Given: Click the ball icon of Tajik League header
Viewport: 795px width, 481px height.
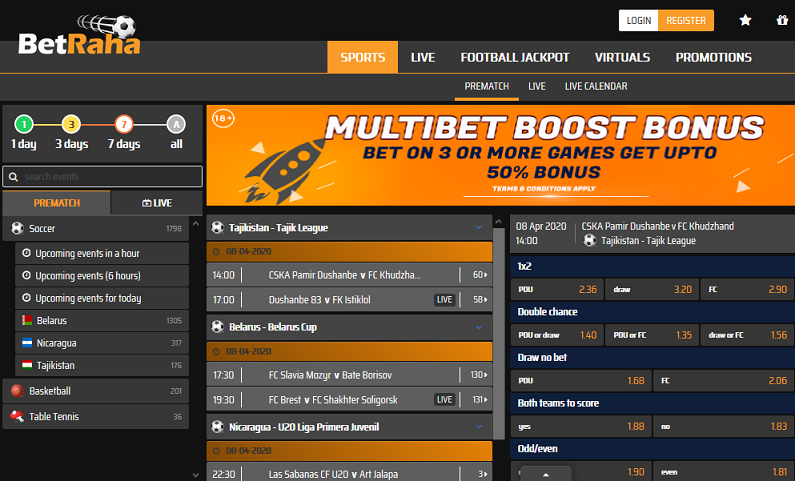Looking at the screenshot, I should pos(218,227).
